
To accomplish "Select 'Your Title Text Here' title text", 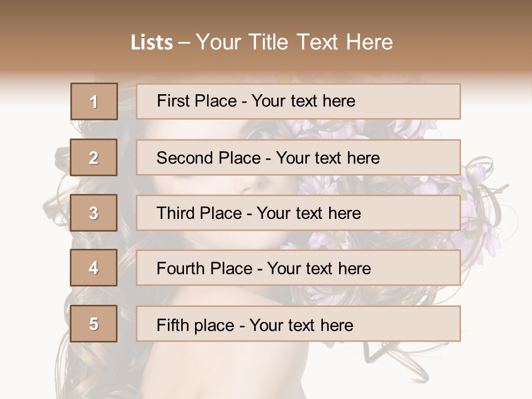I will click(294, 42).
